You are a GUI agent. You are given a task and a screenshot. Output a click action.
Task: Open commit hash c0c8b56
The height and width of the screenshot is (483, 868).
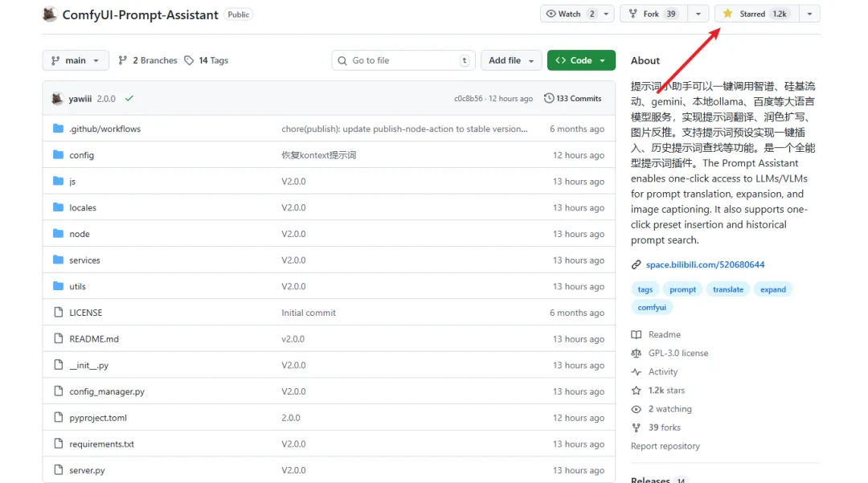coord(469,99)
